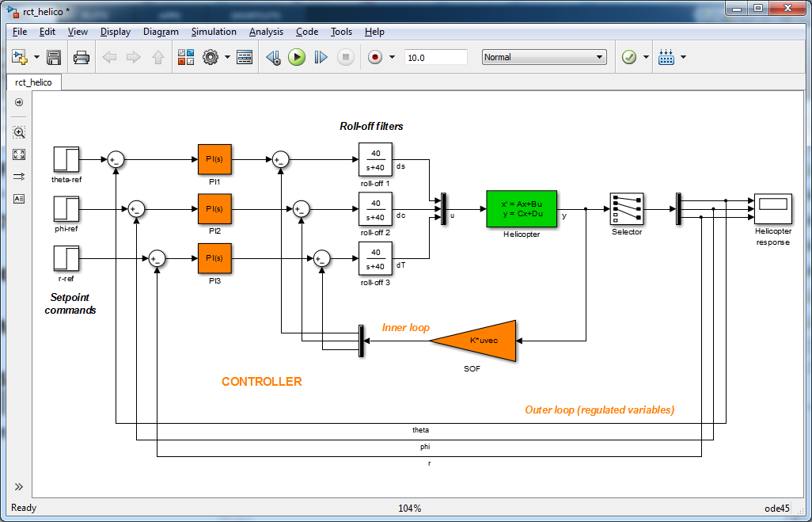Expand the palette double-chevron at bottom left

click(x=19, y=486)
